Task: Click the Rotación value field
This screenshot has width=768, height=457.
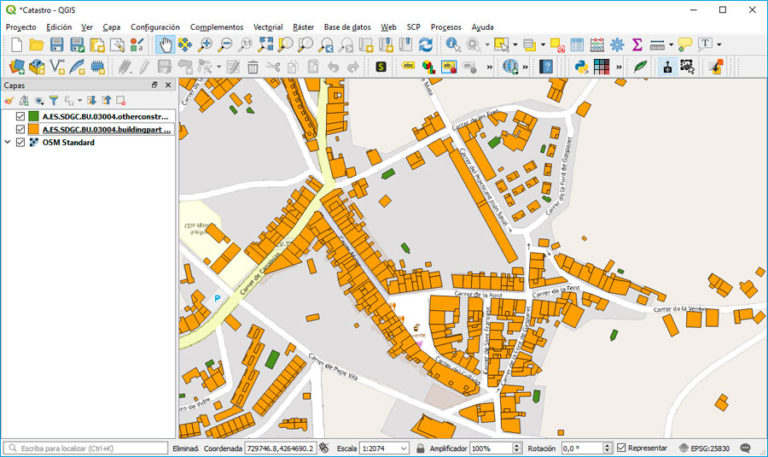Action: point(582,448)
